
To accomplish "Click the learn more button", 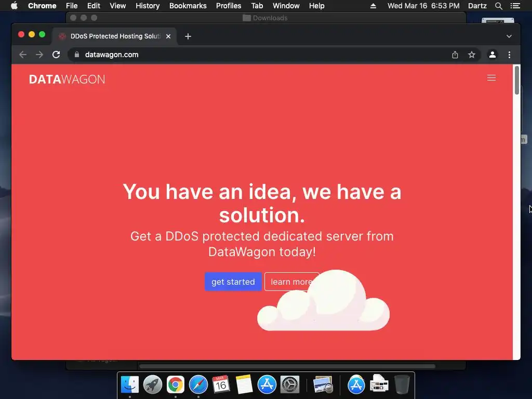I will (291, 282).
